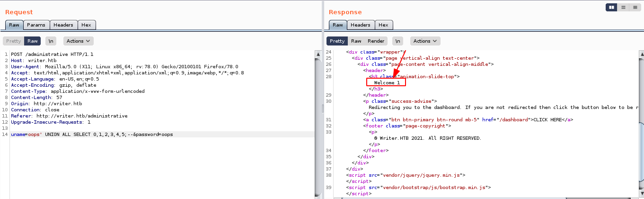The height and width of the screenshot is (199, 644).
Task: Switch request view to Raw mode
Action: point(32,41)
